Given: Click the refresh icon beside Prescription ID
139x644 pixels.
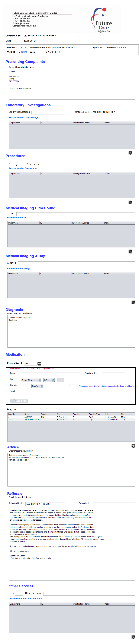Looking at the screenshot, I should [39, 363].
